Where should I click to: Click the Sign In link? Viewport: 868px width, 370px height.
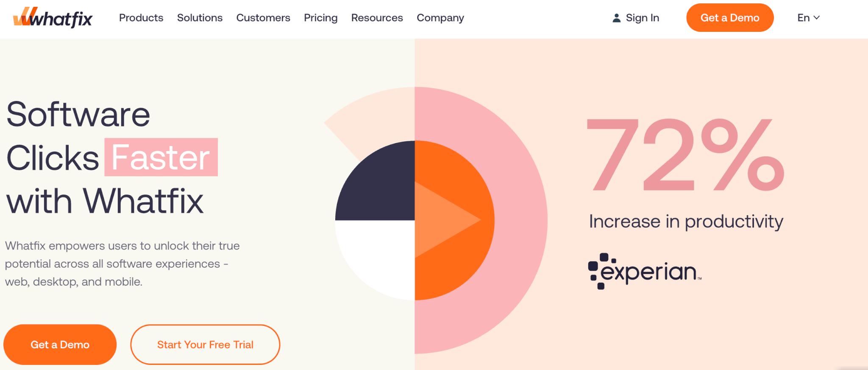642,18
